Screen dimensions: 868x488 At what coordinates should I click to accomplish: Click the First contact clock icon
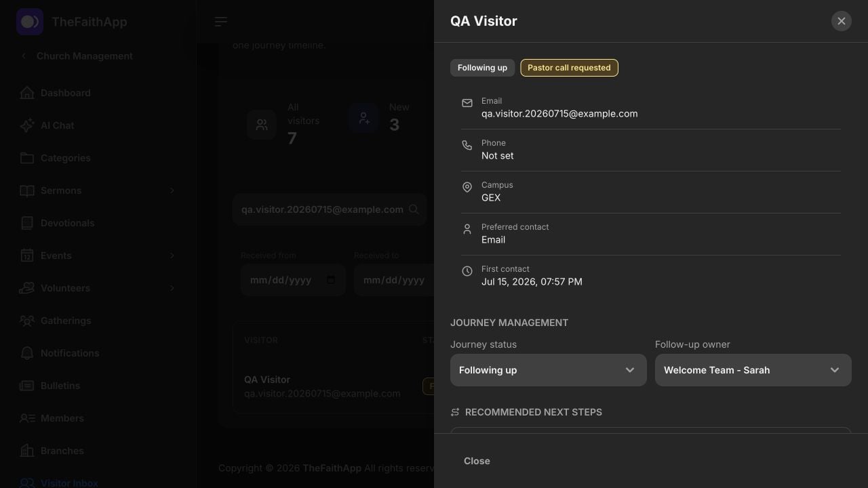pyautogui.click(x=467, y=271)
